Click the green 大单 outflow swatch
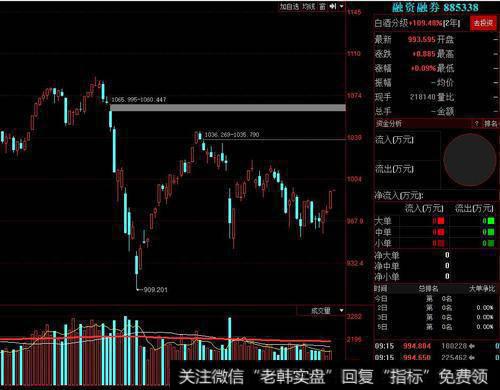This screenshot has height=390, width=500. click(x=491, y=221)
